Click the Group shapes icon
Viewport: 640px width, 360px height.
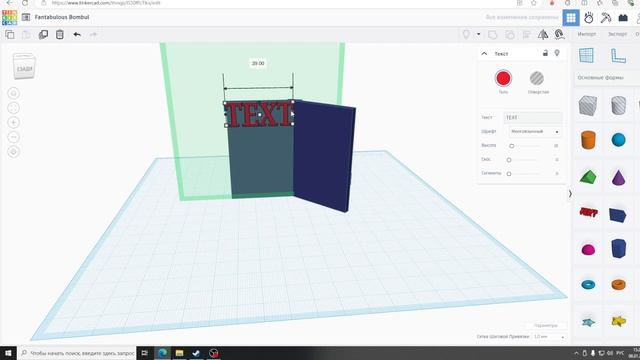(493, 35)
